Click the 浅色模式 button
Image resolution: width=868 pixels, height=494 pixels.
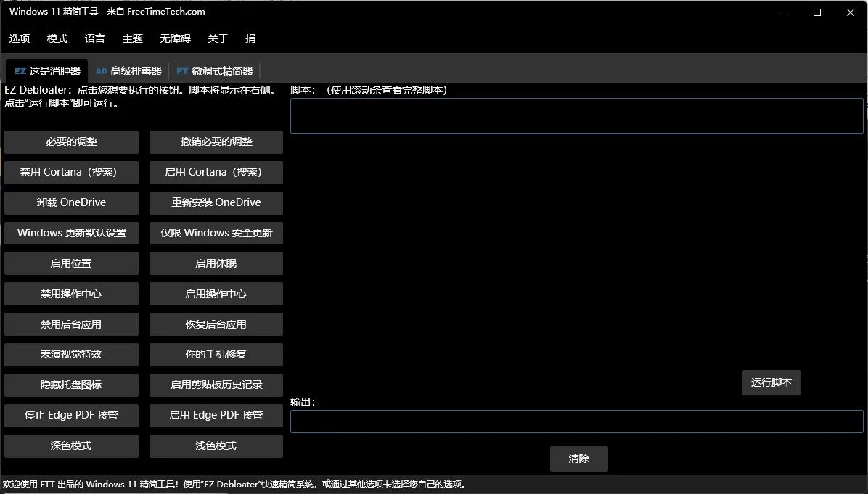click(216, 446)
